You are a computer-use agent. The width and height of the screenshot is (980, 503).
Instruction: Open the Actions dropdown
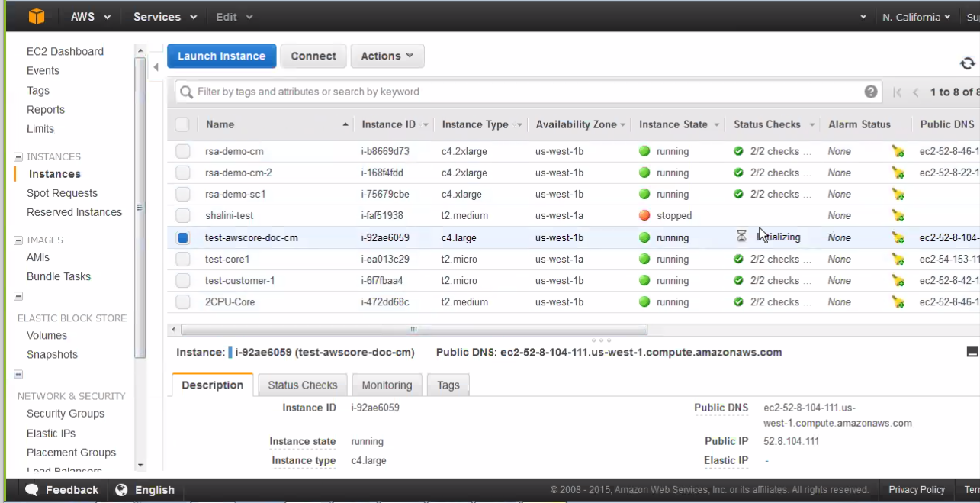(x=387, y=56)
